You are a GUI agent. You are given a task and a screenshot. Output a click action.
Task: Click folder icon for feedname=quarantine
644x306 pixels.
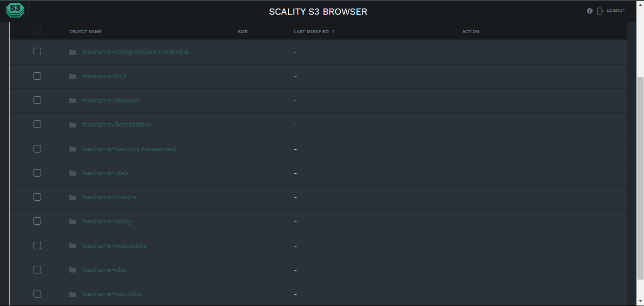(x=73, y=246)
